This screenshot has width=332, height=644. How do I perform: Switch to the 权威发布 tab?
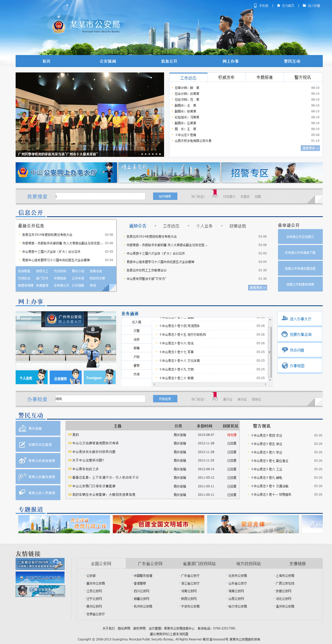pos(226,77)
